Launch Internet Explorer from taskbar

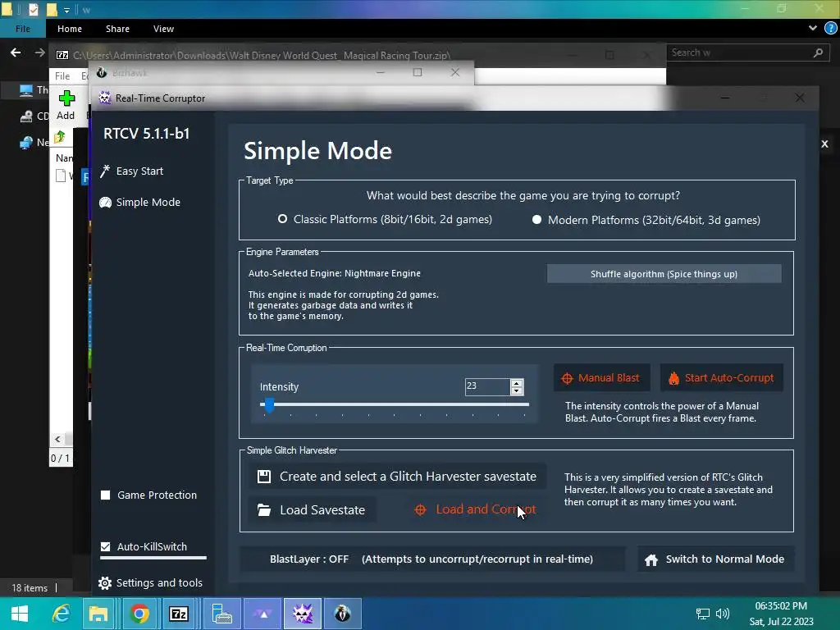[x=61, y=614]
